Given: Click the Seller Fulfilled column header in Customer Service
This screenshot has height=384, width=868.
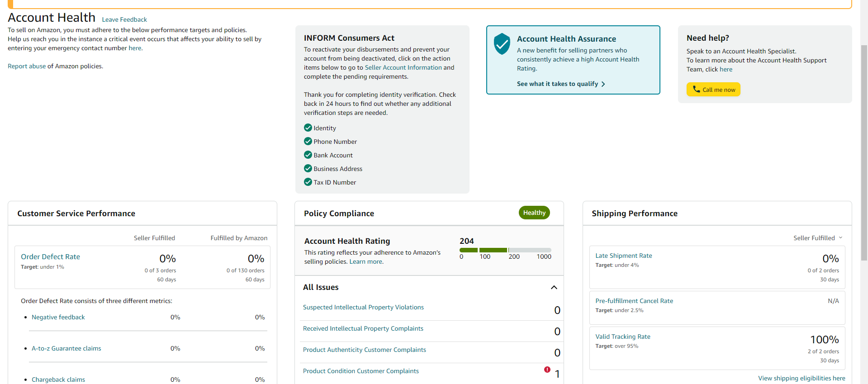Looking at the screenshot, I should pyautogui.click(x=154, y=238).
